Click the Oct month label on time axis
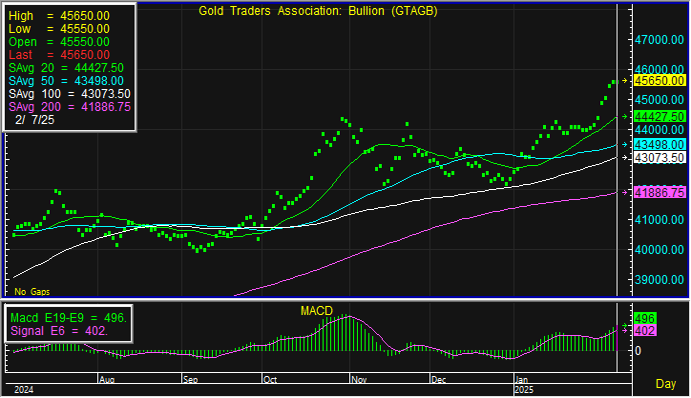 pyautogui.click(x=270, y=379)
